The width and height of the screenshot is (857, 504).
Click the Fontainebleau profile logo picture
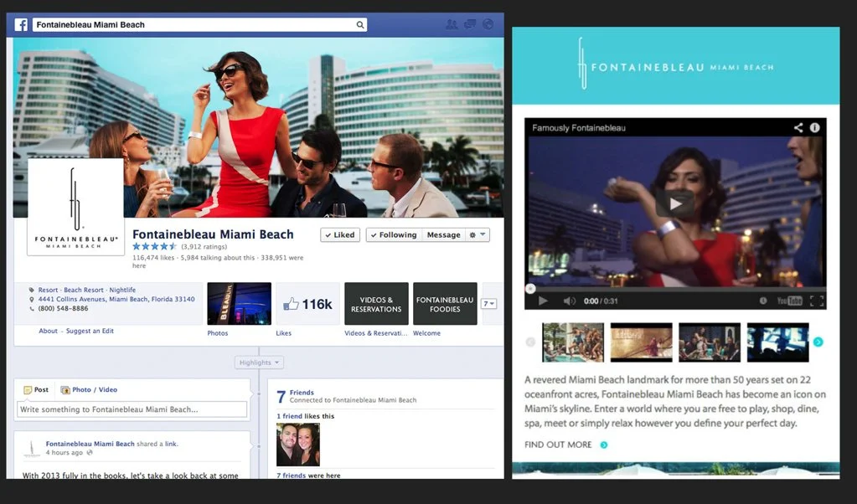(76, 207)
